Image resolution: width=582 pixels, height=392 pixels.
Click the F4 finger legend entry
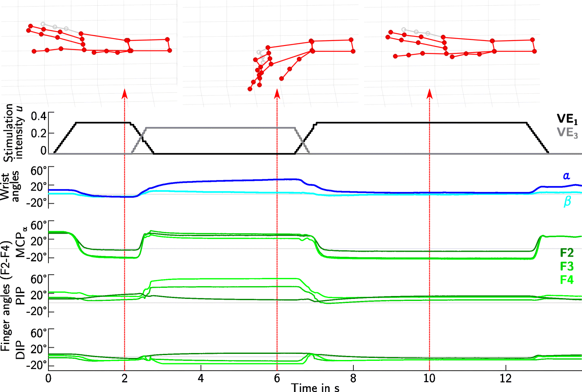567,280
